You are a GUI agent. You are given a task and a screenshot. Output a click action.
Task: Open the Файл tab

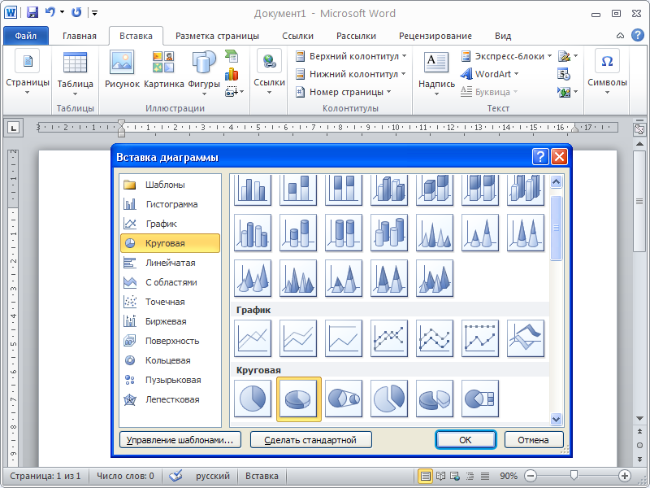pyautogui.click(x=26, y=36)
